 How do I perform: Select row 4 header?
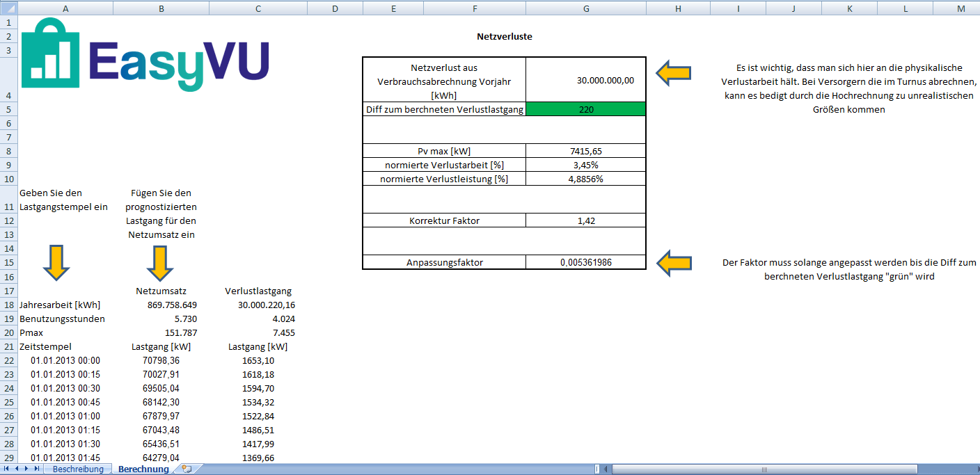pos(9,79)
